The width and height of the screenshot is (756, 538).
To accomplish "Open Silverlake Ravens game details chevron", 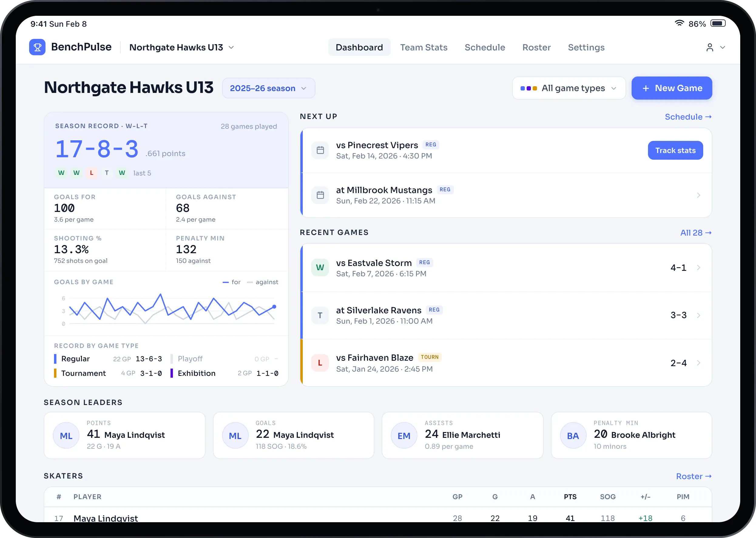I will click(x=698, y=315).
